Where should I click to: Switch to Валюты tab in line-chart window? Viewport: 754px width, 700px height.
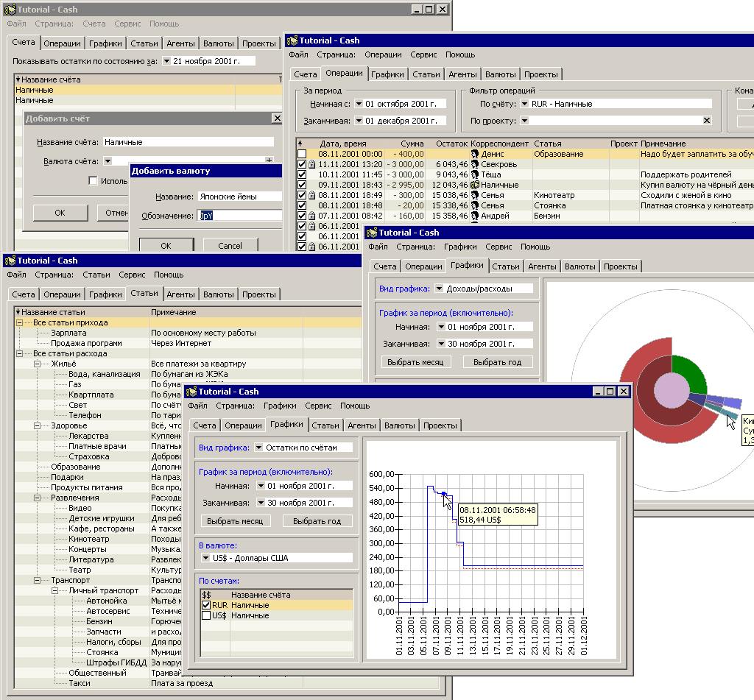coord(399,425)
